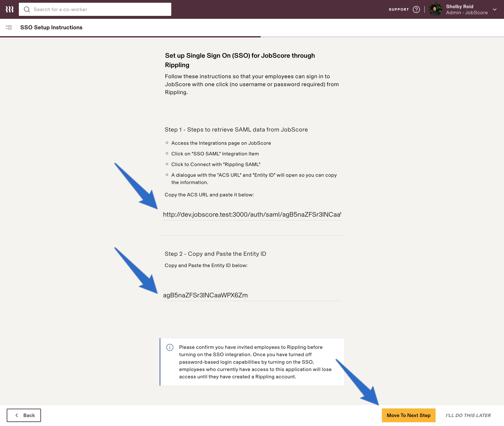Click Shelby Reid's profile avatar
504x426 pixels.
pos(435,9)
